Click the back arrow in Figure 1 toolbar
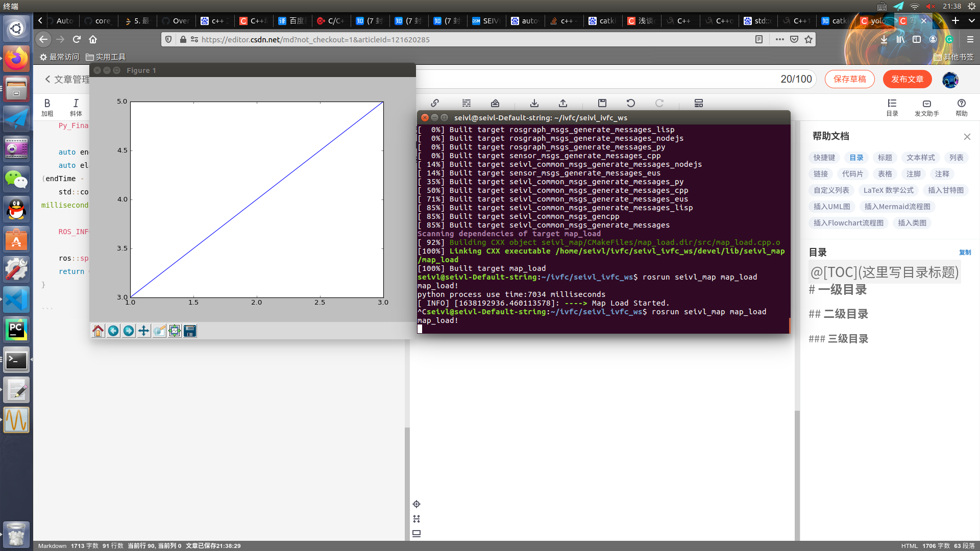This screenshot has height=551, width=980. click(x=113, y=331)
